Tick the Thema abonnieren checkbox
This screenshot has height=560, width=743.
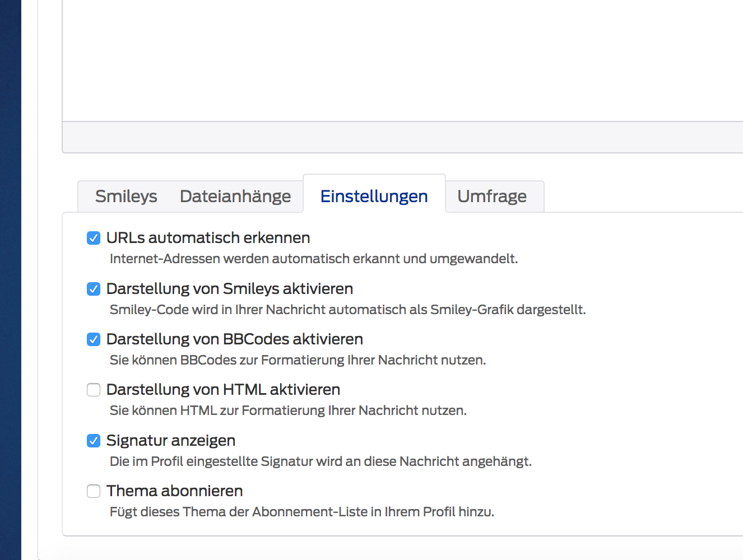click(94, 491)
